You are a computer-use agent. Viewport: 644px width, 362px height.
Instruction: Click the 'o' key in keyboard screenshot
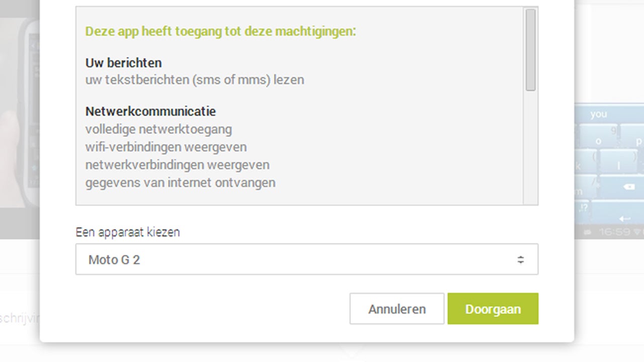pos(599,141)
